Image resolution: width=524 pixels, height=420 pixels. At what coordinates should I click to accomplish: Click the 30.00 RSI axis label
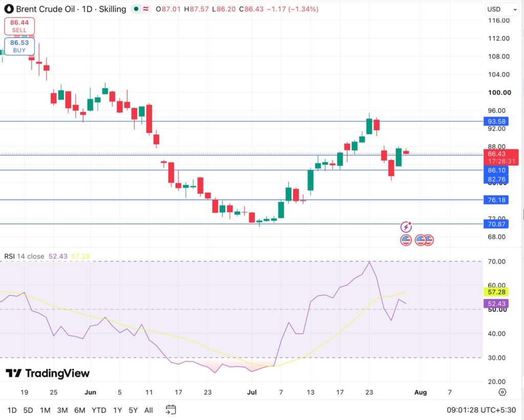(496, 358)
